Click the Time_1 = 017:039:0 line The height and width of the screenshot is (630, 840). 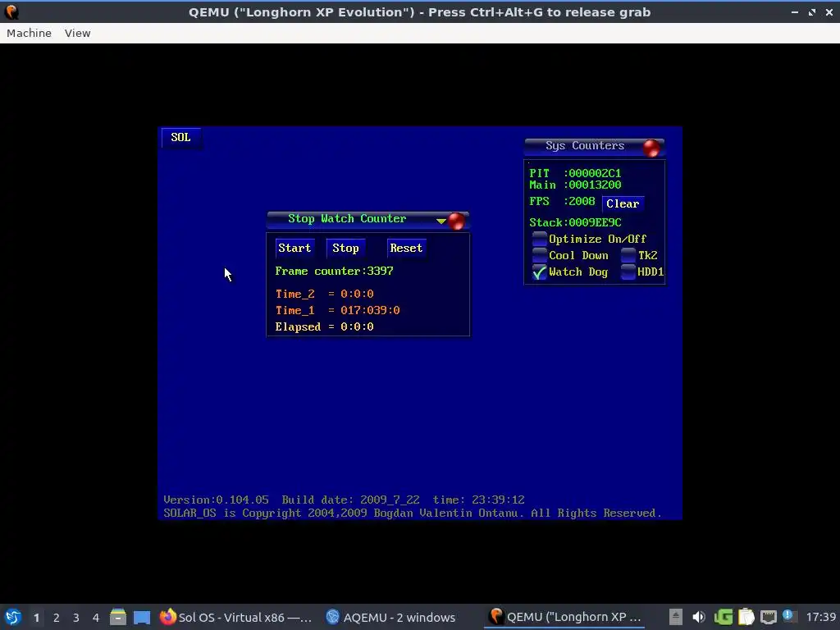coord(337,310)
